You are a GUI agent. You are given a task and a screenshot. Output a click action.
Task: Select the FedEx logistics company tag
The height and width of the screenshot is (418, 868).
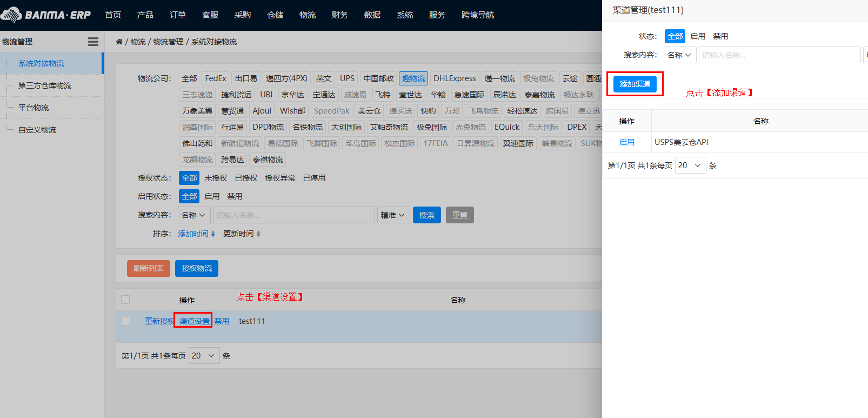coord(216,78)
